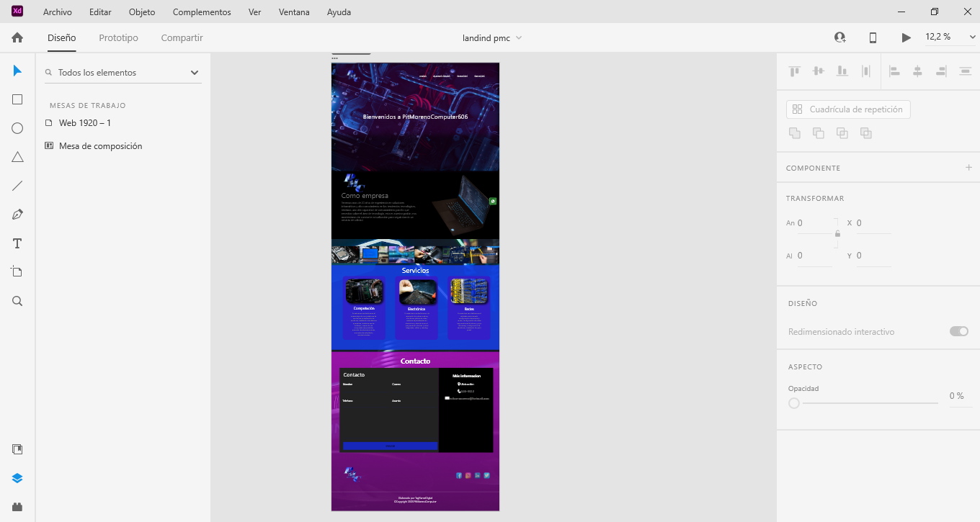The height and width of the screenshot is (522, 980).
Task: Open the Complementos menu
Action: click(x=202, y=12)
